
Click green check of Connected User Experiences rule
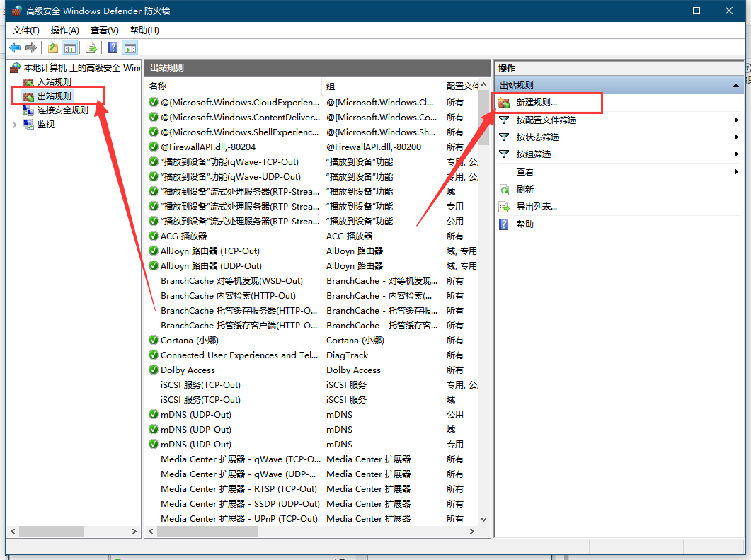pyautogui.click(x=154, y=355)
